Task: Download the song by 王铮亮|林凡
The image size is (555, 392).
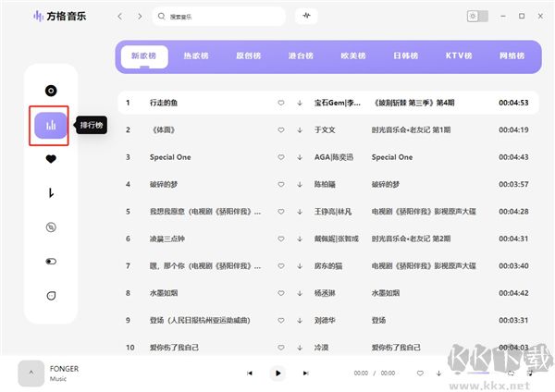Action: point(300,212)
